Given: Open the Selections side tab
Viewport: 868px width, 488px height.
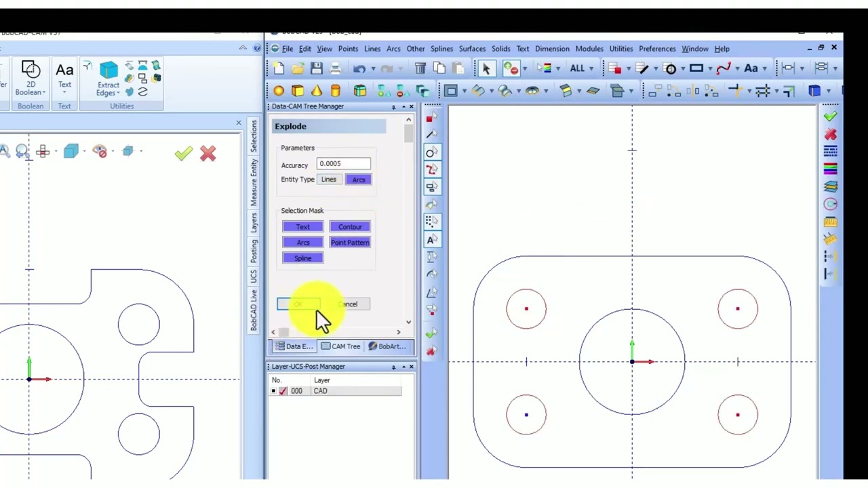Looking at the screenshot, I should point(254,136).
